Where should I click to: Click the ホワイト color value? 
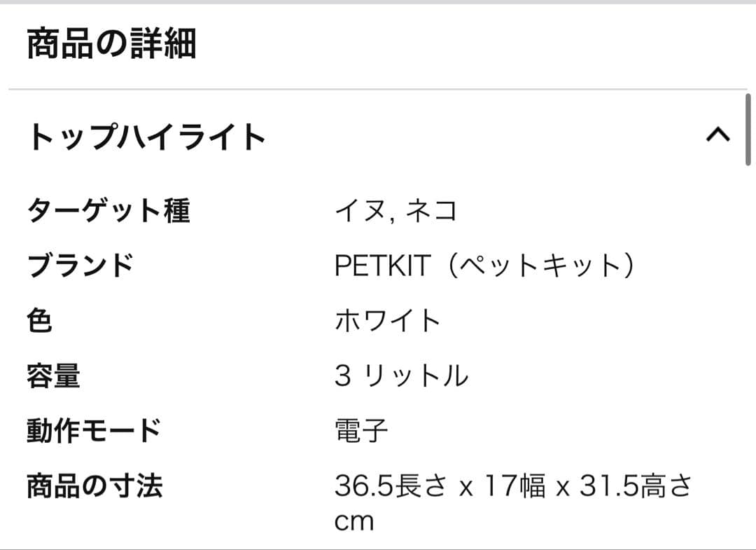coord(389,321)
